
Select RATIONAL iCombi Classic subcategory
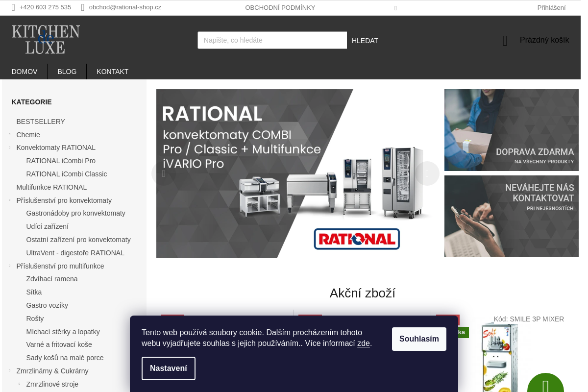tap(67, 174)
